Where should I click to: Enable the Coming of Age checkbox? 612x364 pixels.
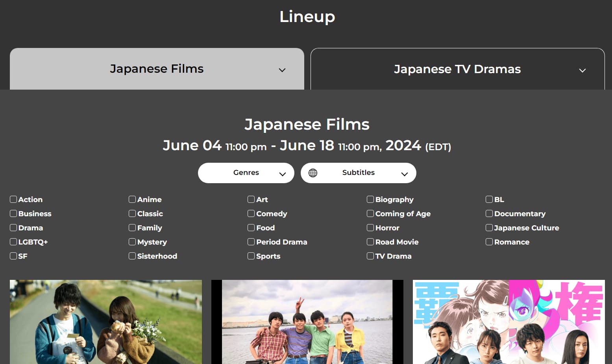click(370, 213)
